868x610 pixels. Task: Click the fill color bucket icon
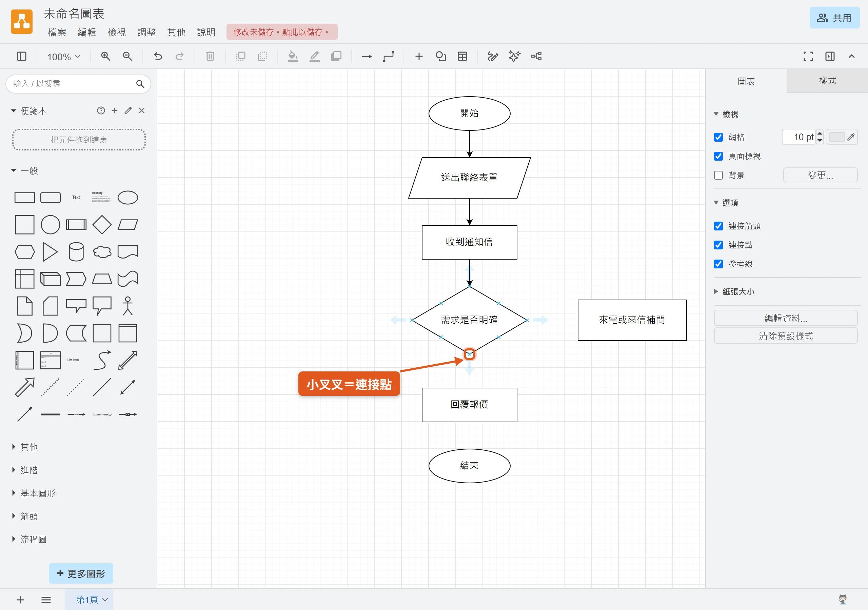pyautogui.click(x=293, y=56)
